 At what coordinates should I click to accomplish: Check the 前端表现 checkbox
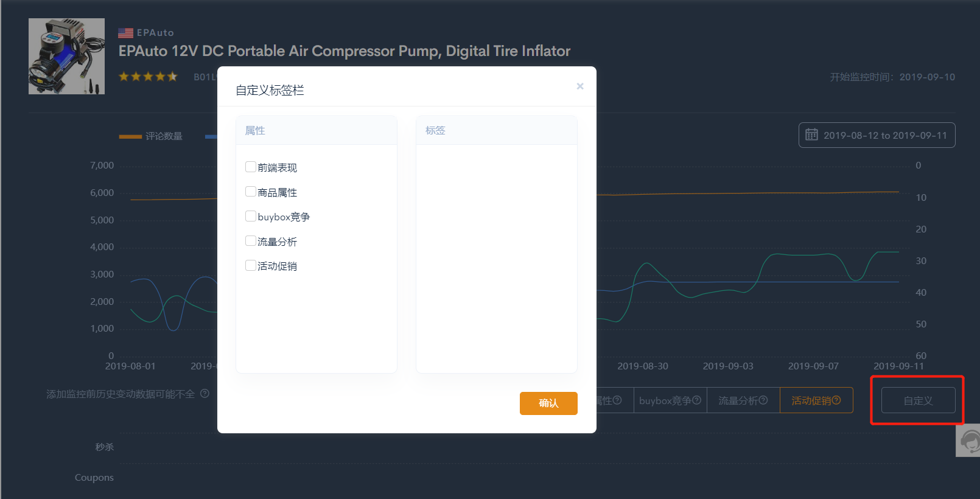(x=251, y=167)
